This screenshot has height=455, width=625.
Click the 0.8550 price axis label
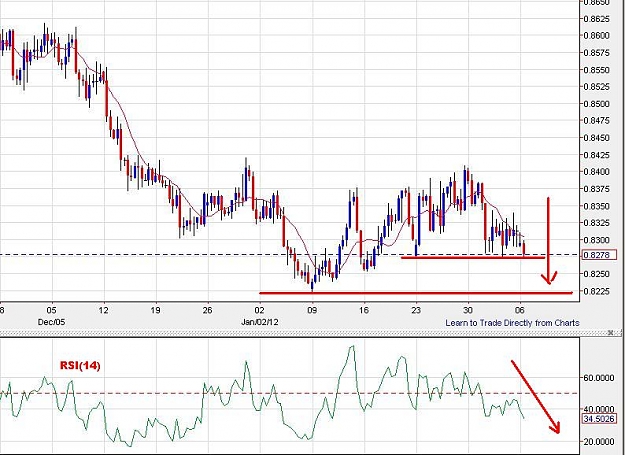click(596, 70)
